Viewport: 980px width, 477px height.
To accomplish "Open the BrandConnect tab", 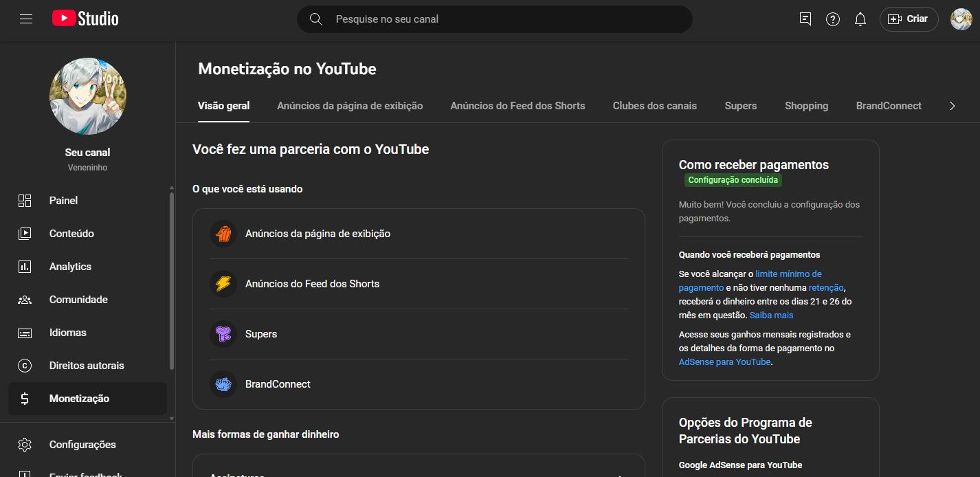I will pyautogui.click(x=889, y=106).
